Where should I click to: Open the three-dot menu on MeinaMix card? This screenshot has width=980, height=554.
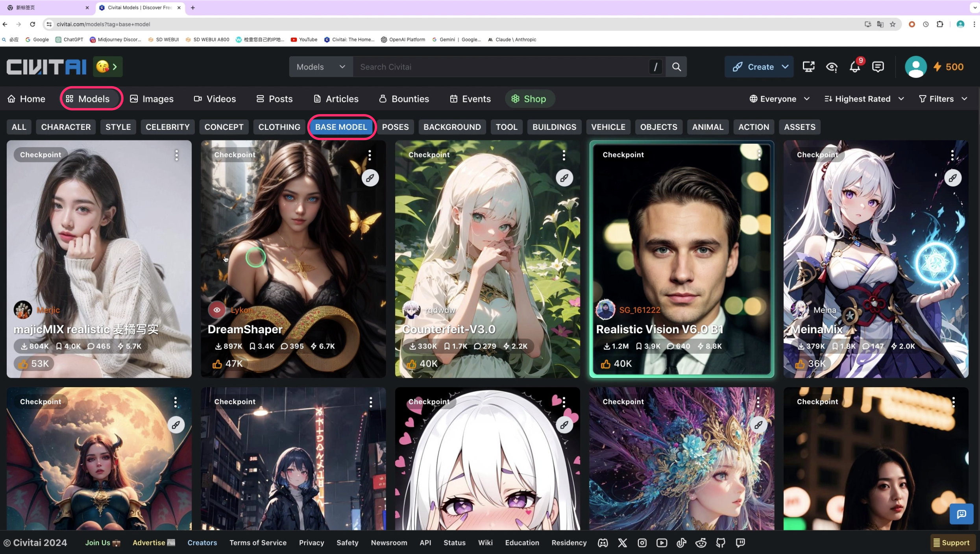tap(952, 155)
